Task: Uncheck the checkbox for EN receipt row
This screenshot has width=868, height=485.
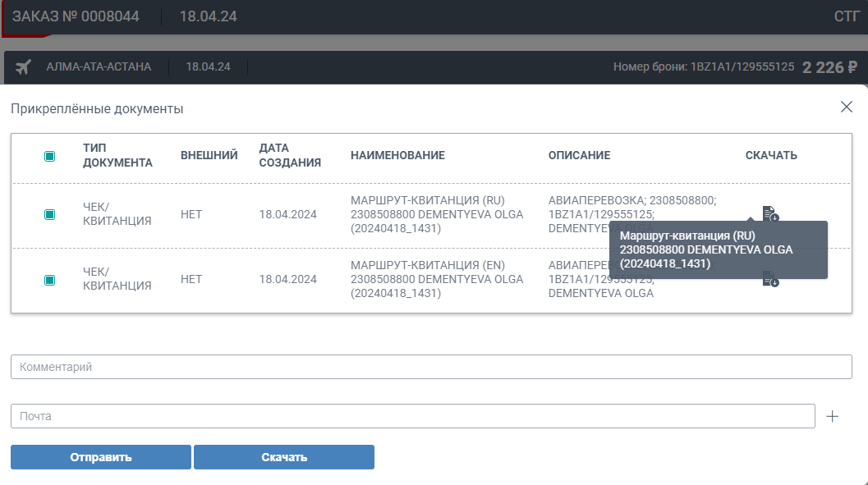Action: pyautogui.click(x=49, y=280)
